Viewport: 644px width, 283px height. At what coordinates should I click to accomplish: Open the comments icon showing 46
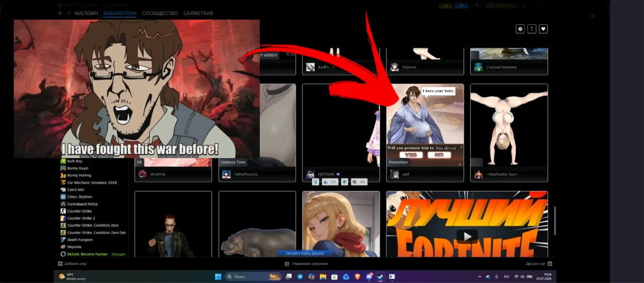[354, 182]
